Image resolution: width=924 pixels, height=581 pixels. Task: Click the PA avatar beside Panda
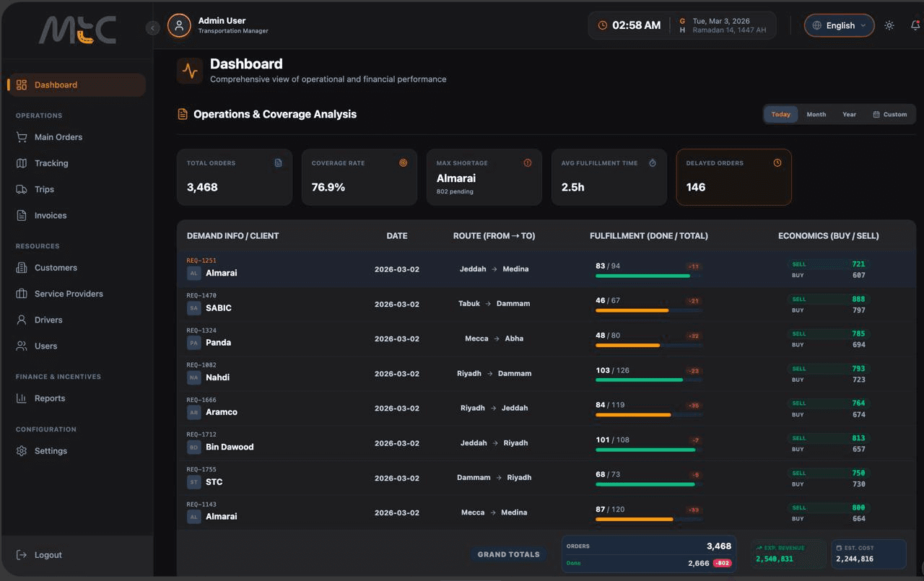point(193,343)
